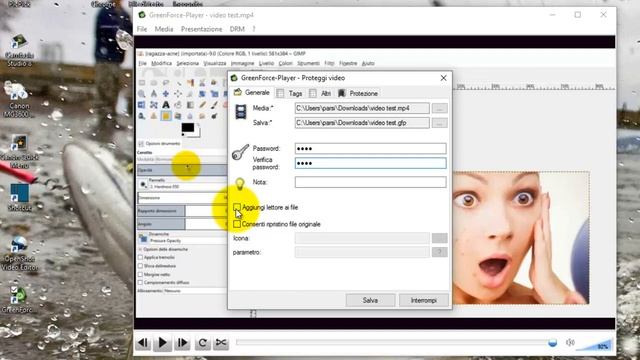
Task: Click the Salva button
Action: (370, 300)
